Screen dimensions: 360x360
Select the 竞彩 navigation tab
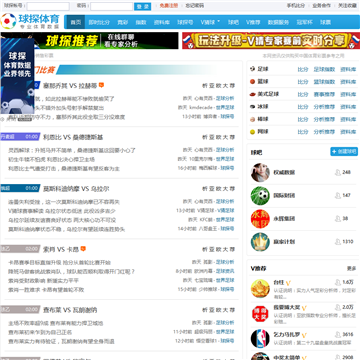click(x=123, y=22)
